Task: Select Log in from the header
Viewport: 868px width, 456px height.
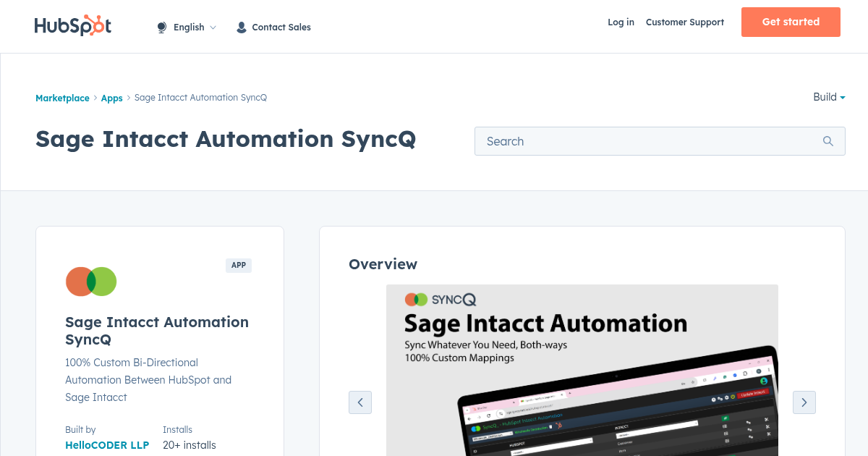Action: [621, 22]
